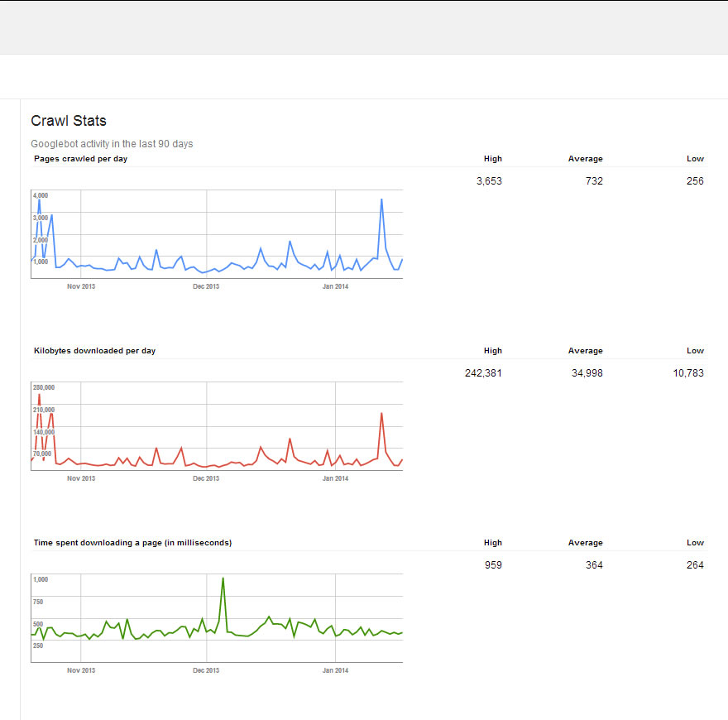This screenshot has width=728, height=720.
Task: Click Nov 2013 label under the red chart
Action: click(80, 478)
